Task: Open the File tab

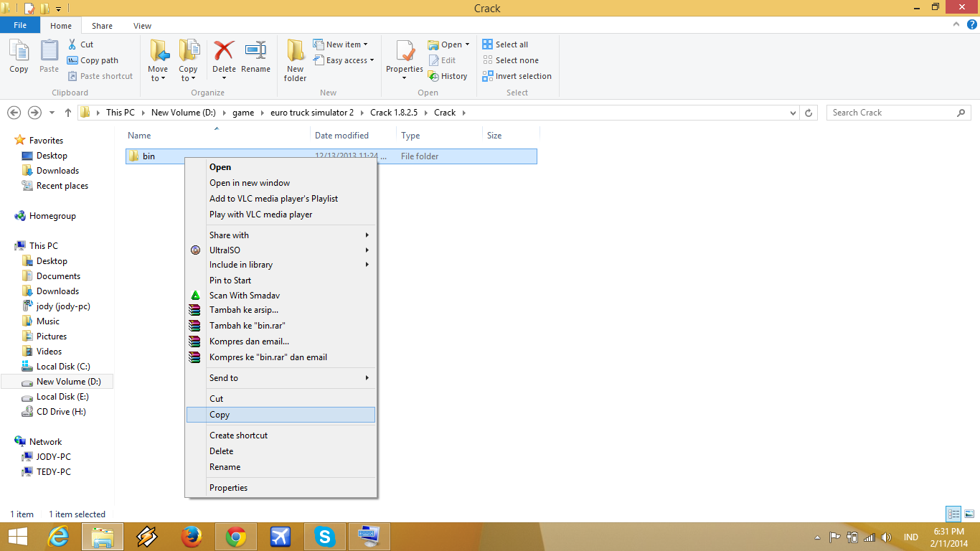Action: tap(20, 25)
